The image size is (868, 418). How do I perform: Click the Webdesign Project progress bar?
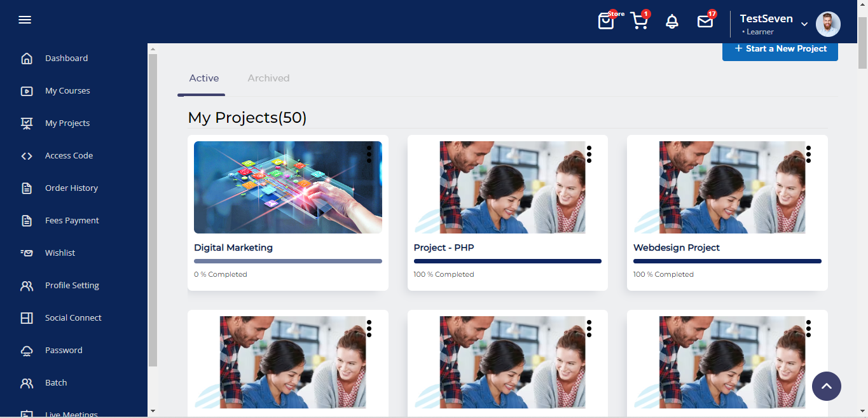pos(727,261)
